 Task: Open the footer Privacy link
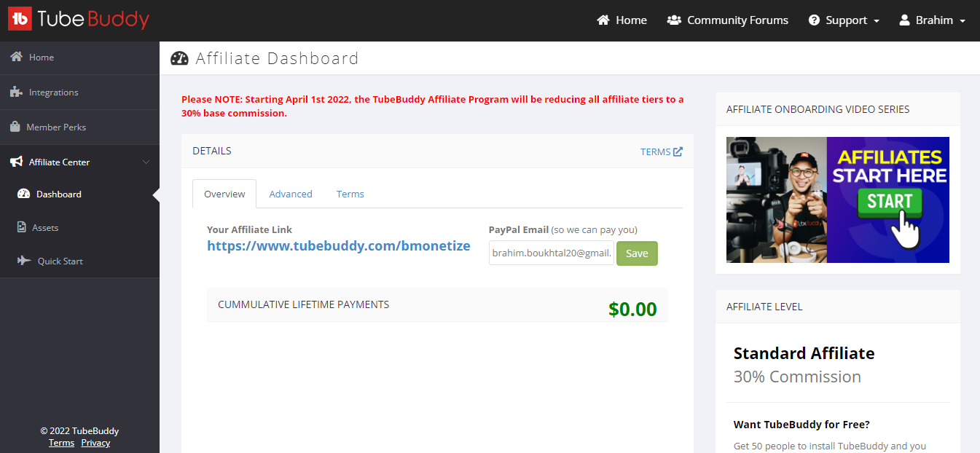[95, 443]
